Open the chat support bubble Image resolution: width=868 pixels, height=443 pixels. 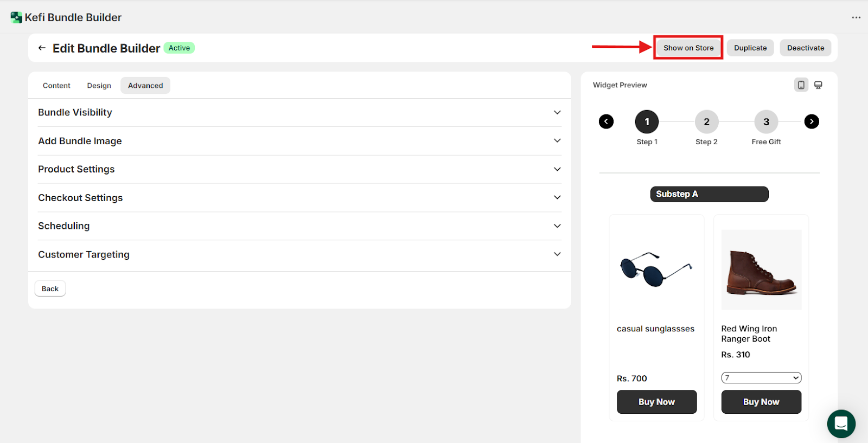pos(841,423)
